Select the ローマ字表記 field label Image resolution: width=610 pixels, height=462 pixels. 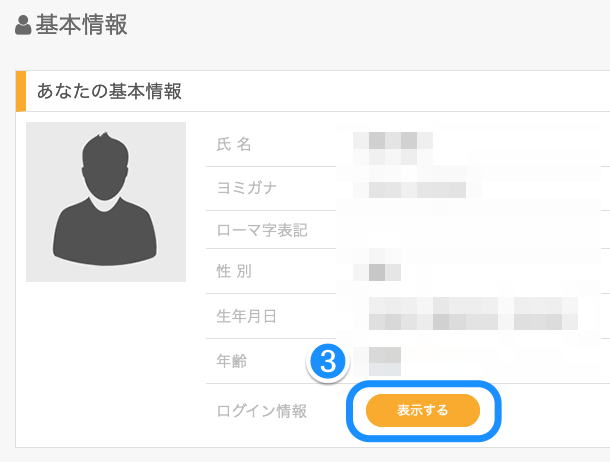point(262,230)
